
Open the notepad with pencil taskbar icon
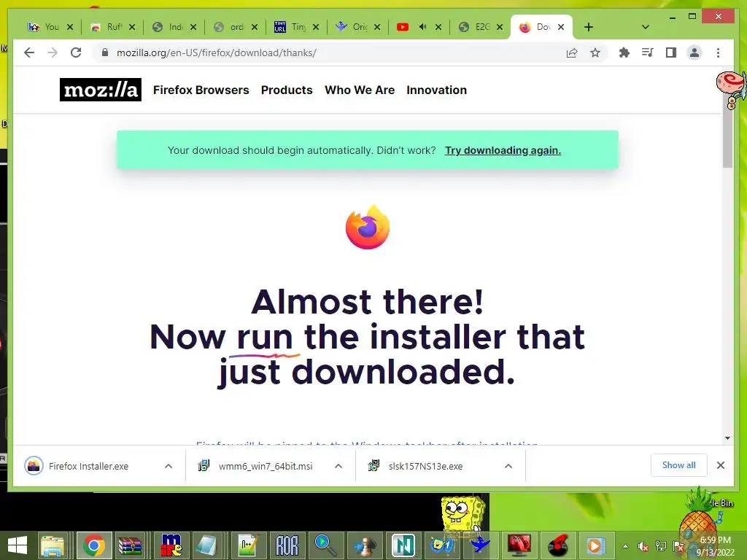tap(248, 545)
